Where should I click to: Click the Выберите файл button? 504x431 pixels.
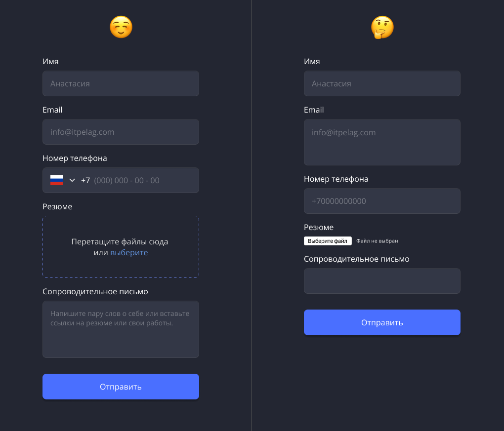coord(328,241)
